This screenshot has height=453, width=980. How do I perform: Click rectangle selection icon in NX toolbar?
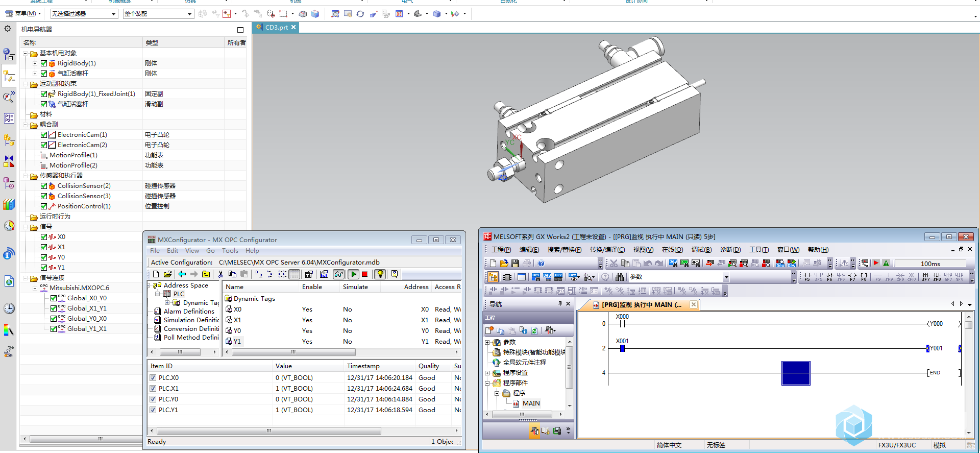click(283, 14)
